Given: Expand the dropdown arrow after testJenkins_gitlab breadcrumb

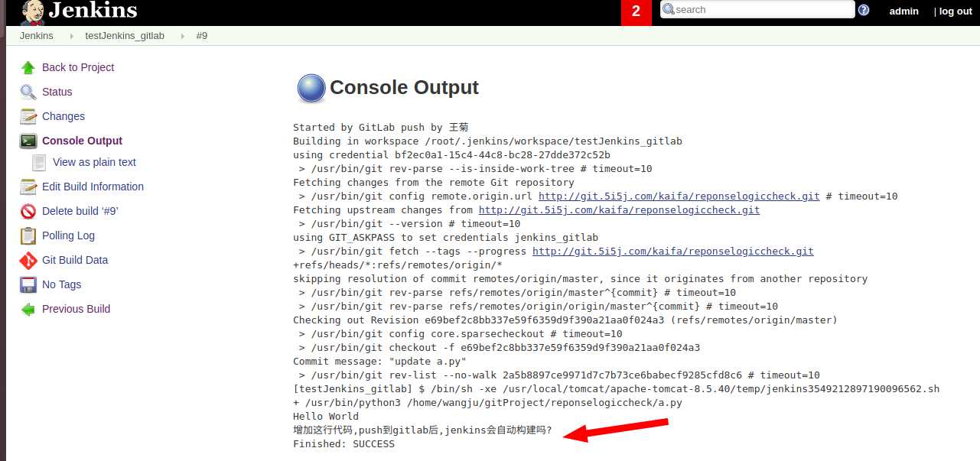Looking at the screenshot, I should click(181, 36).
